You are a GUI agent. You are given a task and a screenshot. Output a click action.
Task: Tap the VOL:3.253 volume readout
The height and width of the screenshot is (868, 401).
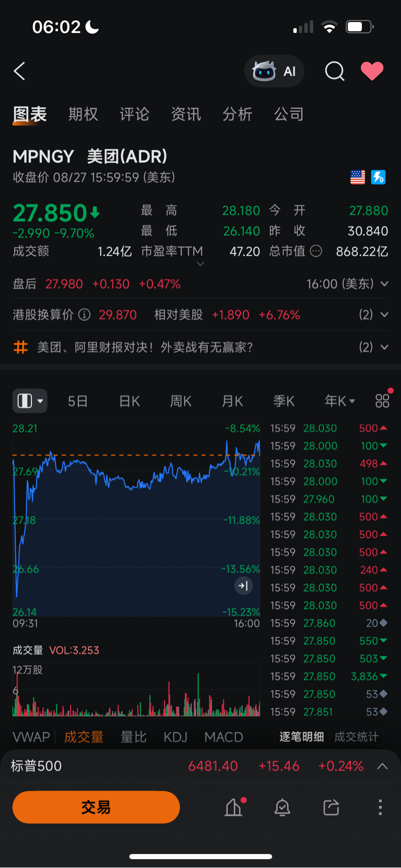tap(74, 650)
